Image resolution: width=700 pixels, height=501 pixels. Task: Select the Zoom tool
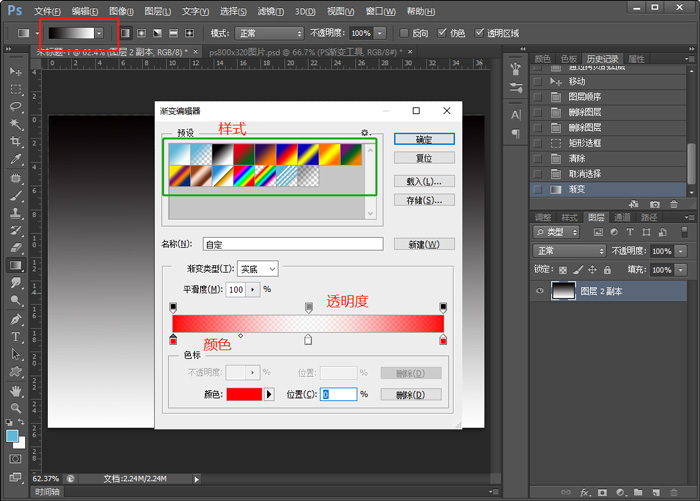[x=16, y=408]
